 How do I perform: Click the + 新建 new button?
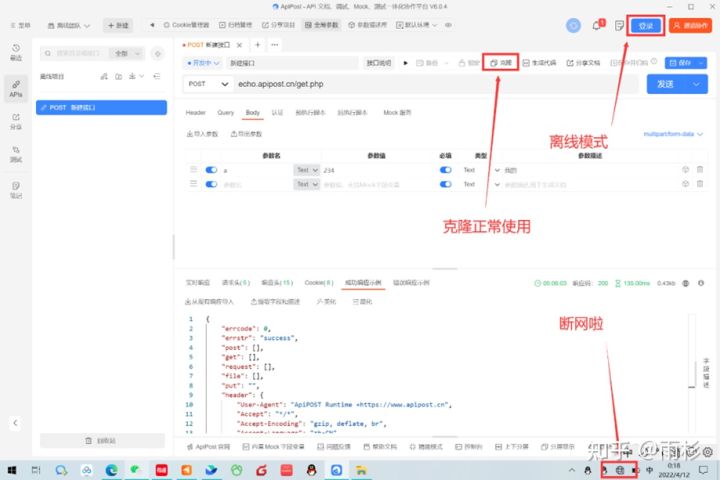(118, 25)
